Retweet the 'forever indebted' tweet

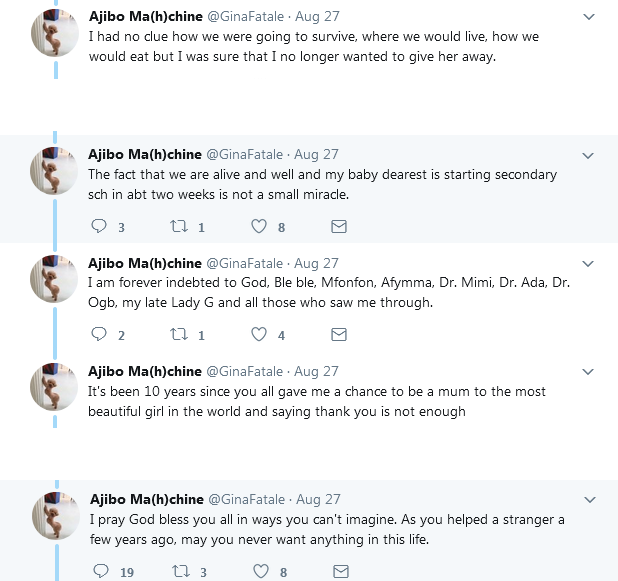point(179,334)
